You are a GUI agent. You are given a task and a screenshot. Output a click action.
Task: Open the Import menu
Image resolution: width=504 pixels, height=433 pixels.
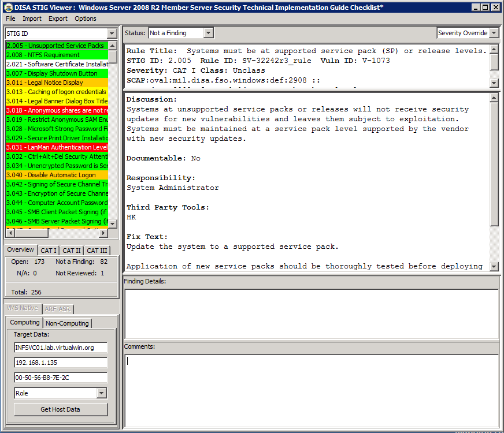(x=32, y=18)
